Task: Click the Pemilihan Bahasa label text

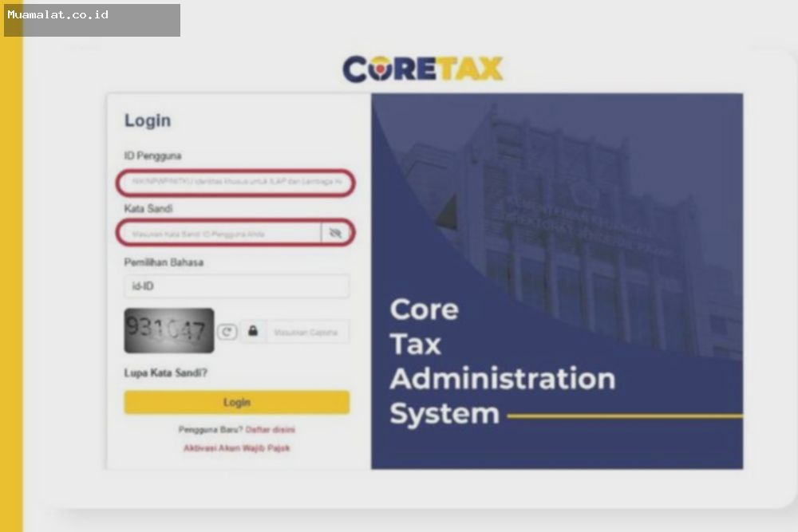Action: click(164, 262)
